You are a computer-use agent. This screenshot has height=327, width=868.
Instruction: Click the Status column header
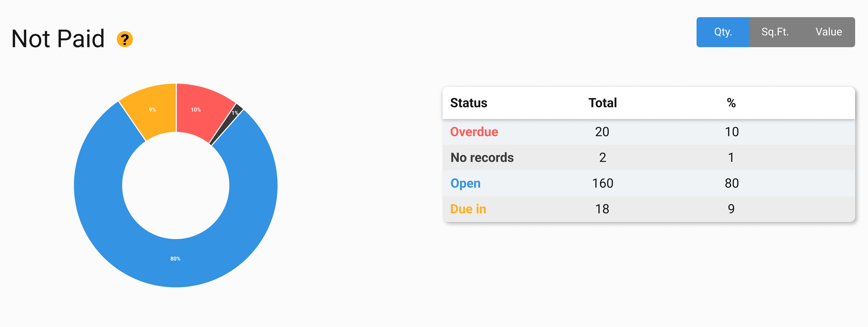pos(469,103)
